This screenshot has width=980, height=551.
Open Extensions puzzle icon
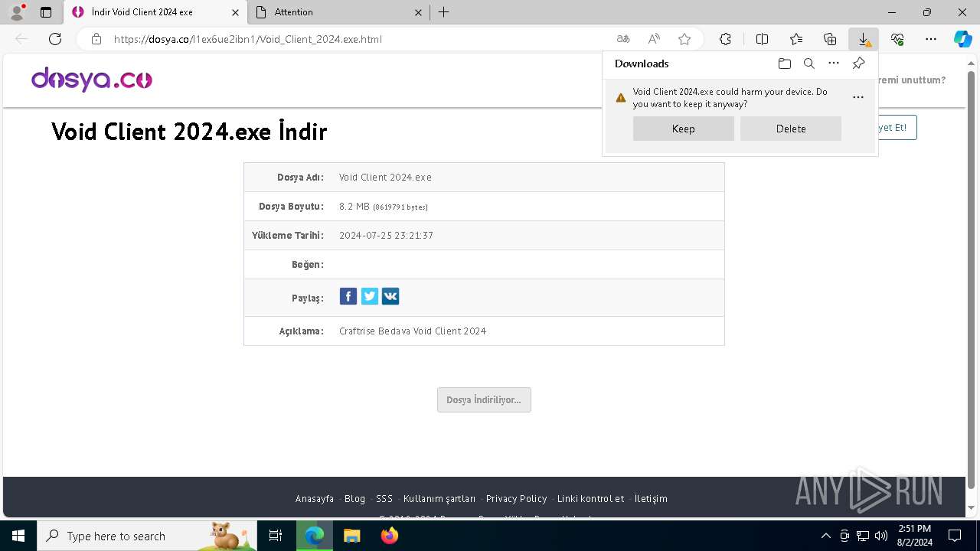pos(725,39)
